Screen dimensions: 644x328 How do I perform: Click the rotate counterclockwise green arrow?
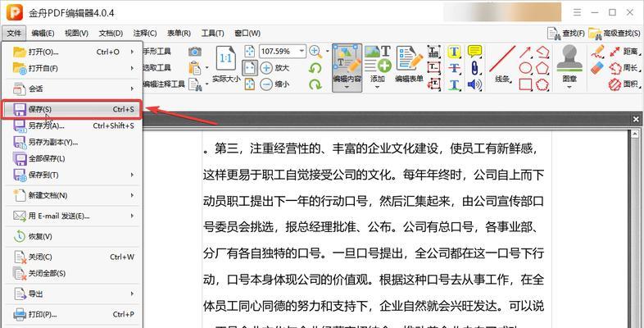point(315,68)
